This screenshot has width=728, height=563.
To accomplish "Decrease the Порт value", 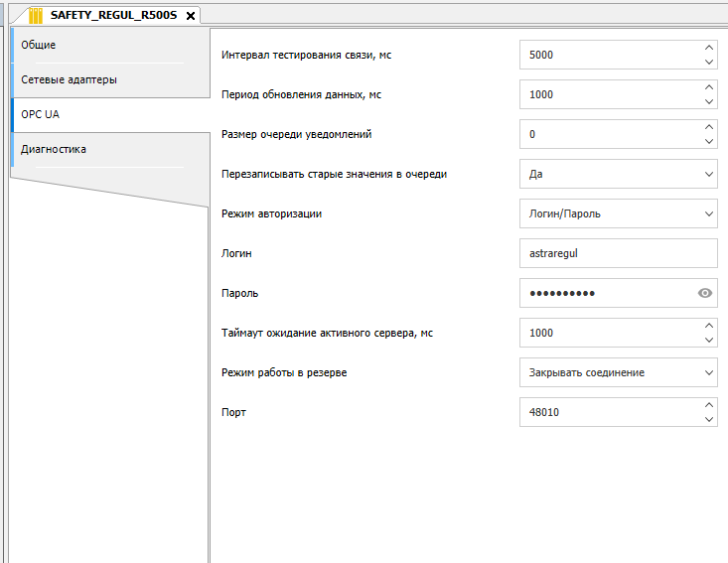I will pyautogui.click(x=708, y=419).
